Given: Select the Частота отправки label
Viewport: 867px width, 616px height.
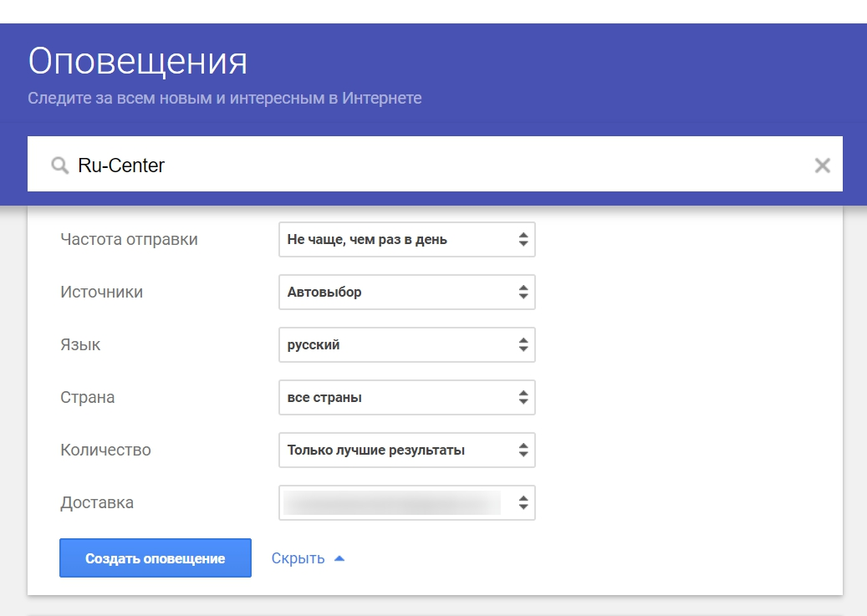Looking at the screenshot, I should (x=129, y=239).
